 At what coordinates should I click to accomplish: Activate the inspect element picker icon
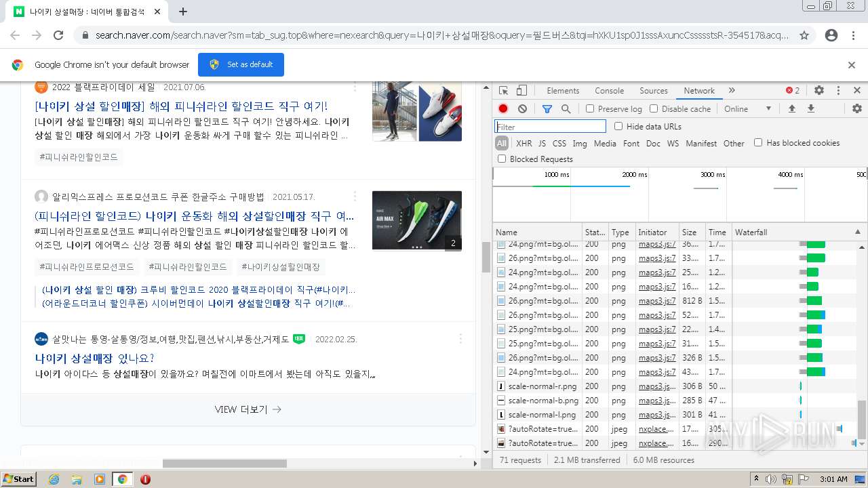coord(503,91)
